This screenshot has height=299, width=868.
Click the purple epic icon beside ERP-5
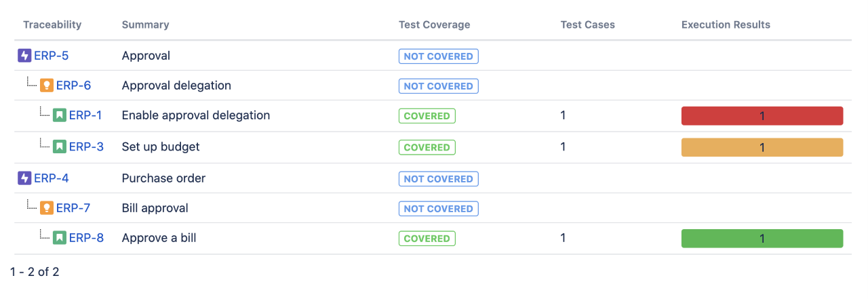pos(24,56)
